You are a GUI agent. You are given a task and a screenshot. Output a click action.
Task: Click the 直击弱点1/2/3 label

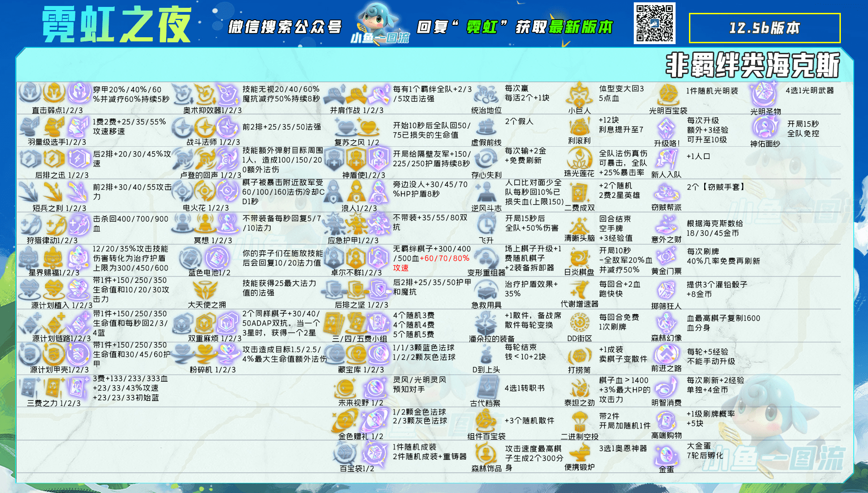[x=58, y=110]
